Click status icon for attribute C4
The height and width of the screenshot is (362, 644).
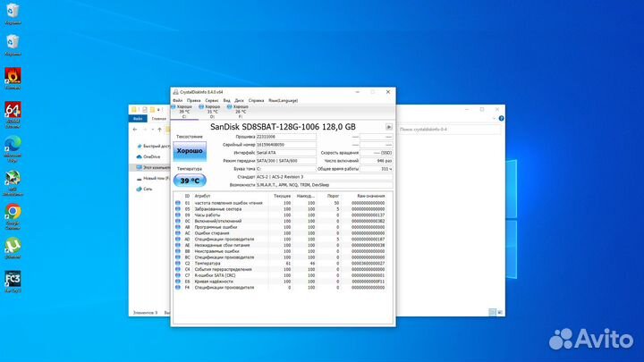pyautogui.click(x=178, y=269)
